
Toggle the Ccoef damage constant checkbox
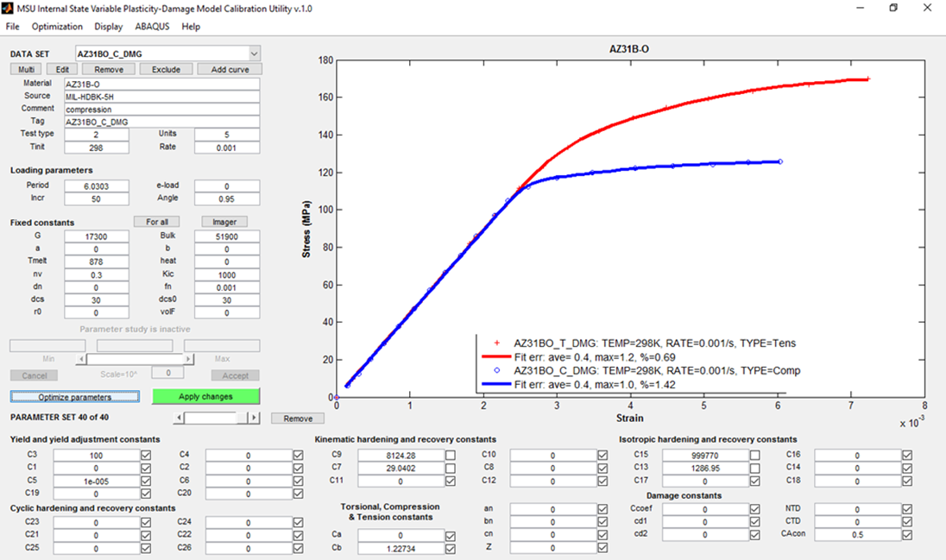(757, 509)
